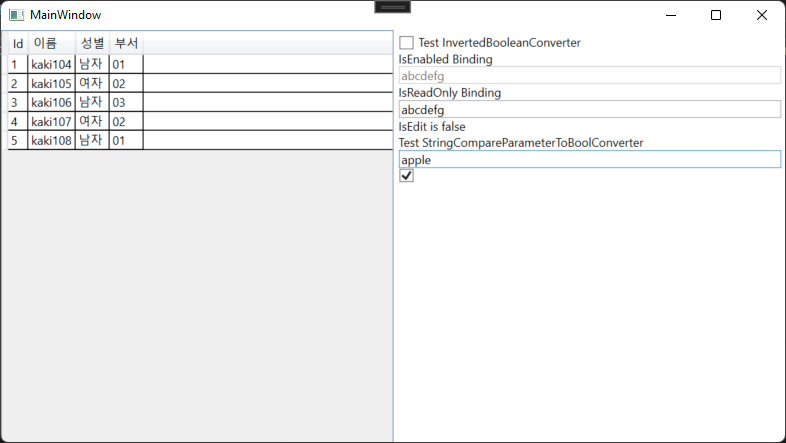
Task: Select cell kaki104 in the grid
Action: (x=51, y=64)
